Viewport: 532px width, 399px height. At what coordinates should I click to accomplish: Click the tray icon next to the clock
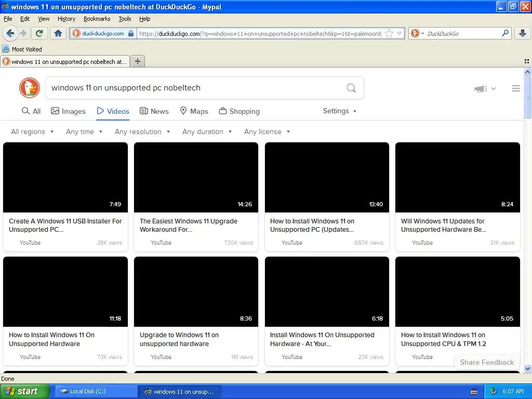(x=493, y=391)
